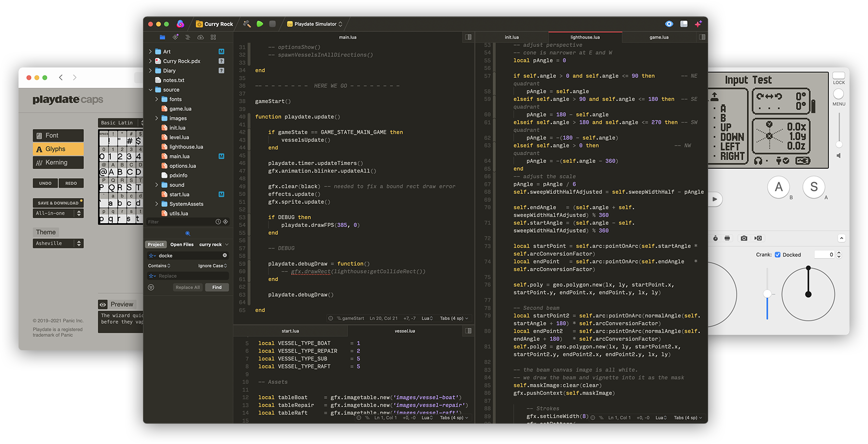Open the Files sidebar folder icon
This screenshot has height=444, width=868.
pyautogui.click(x=162, y=37)
